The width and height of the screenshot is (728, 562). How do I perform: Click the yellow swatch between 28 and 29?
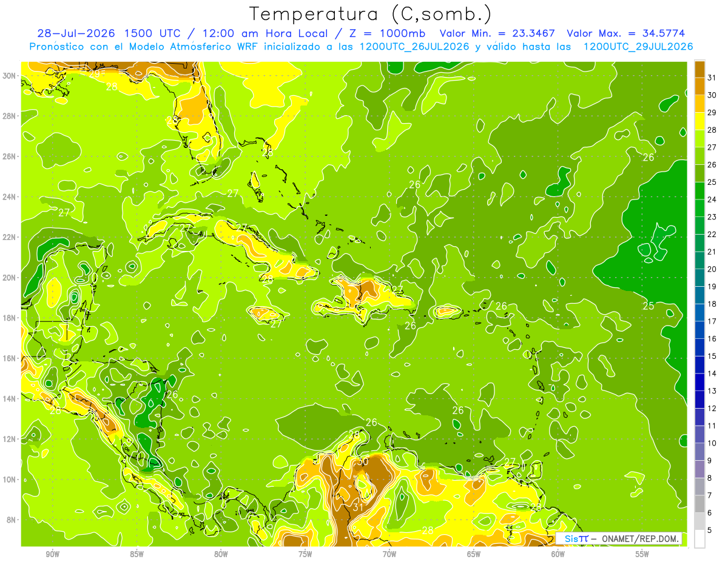coord(699,121)
